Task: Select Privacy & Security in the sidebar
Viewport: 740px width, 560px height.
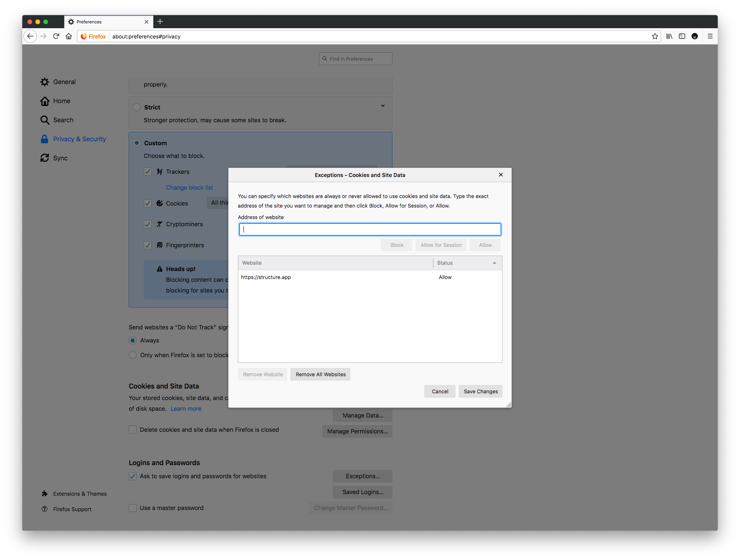Action: coord(79,139)
